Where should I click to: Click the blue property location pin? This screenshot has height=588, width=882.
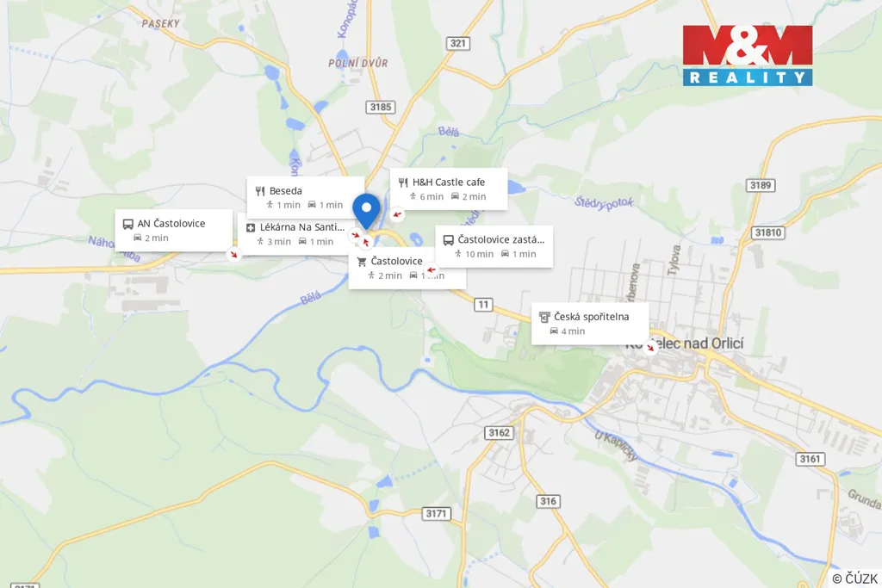coord(366,211)
